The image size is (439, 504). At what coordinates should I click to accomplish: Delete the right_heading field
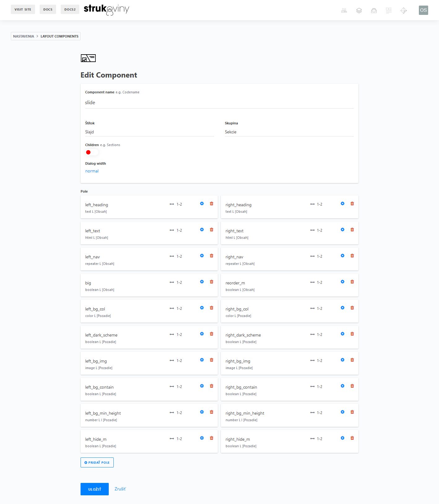[x=352, y=203]
